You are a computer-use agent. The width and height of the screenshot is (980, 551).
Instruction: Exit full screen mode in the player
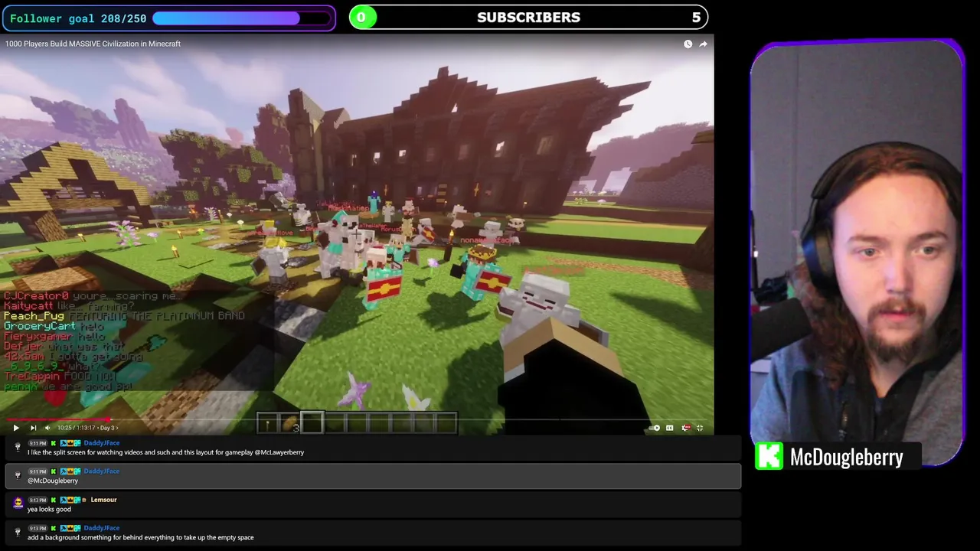point(699,428)
